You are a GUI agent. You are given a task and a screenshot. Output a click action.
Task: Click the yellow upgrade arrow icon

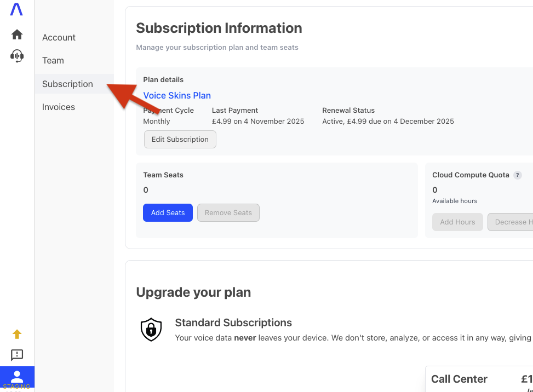tap(17, 333)
